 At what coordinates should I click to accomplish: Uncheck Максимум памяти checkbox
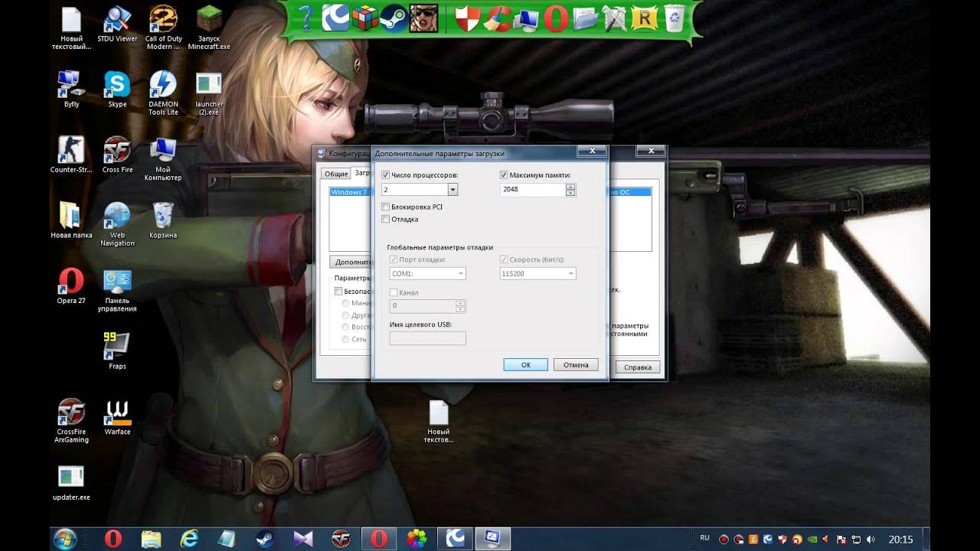(504, 175)
